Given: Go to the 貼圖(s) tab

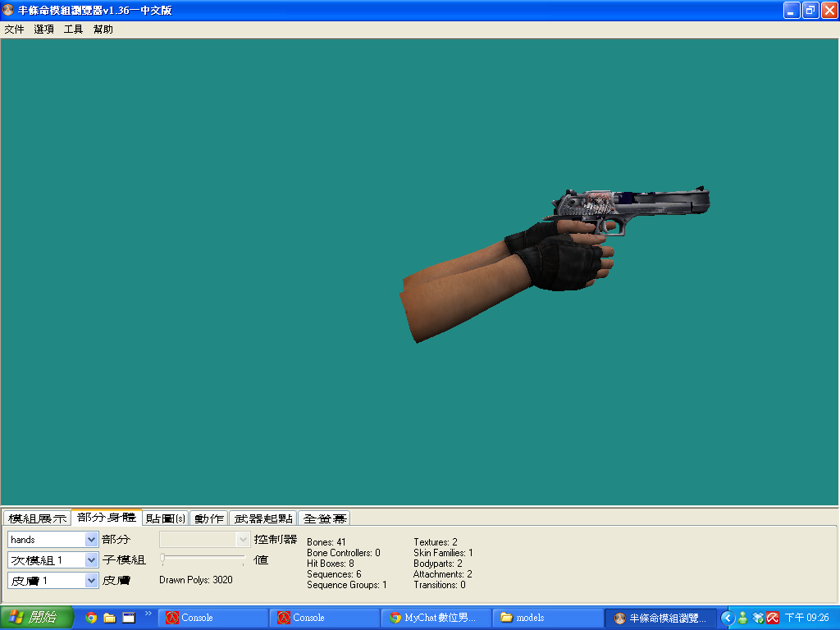Looking at the screenshot, I should click(x=166, y=518).
